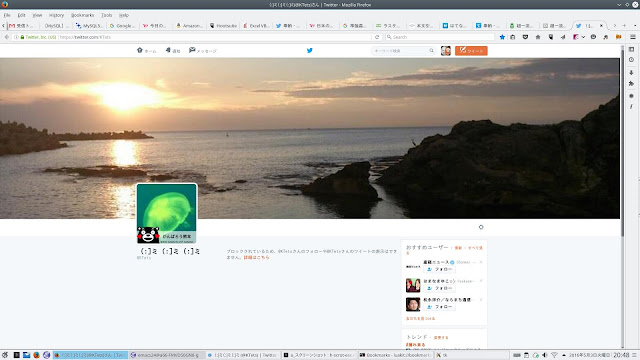Switch to the Google browser tab

[123, 25]
